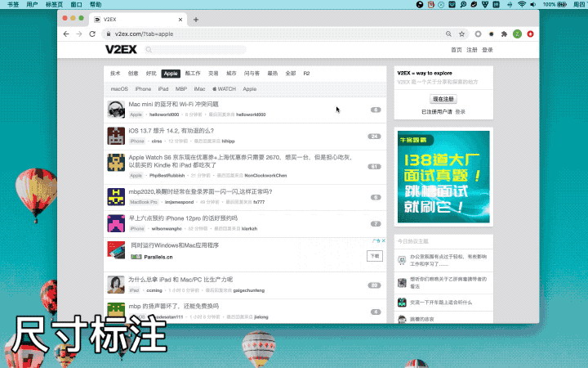Click helloworld000's headphone avatar
The width and height of the screenshot is (588, 368).
116,110
